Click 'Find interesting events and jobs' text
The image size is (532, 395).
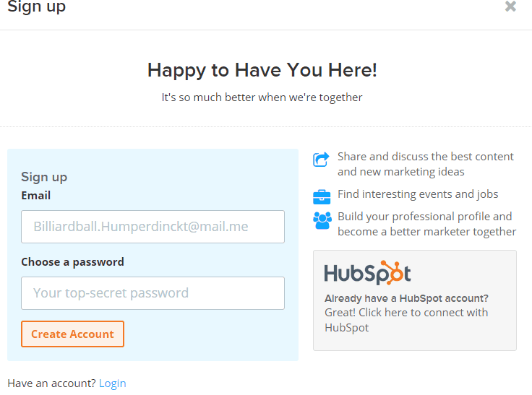[x=418, y=194]
